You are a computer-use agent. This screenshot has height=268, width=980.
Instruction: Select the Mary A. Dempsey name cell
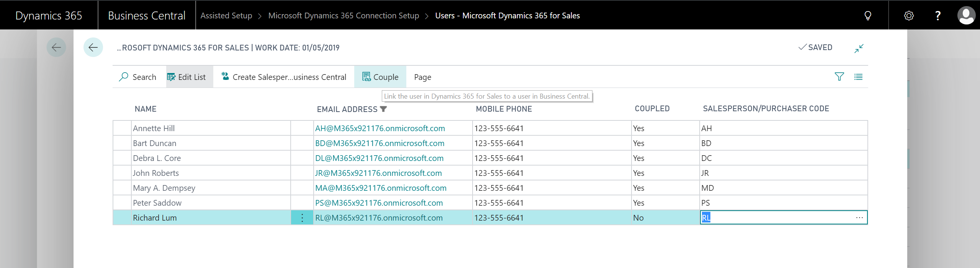211,188
